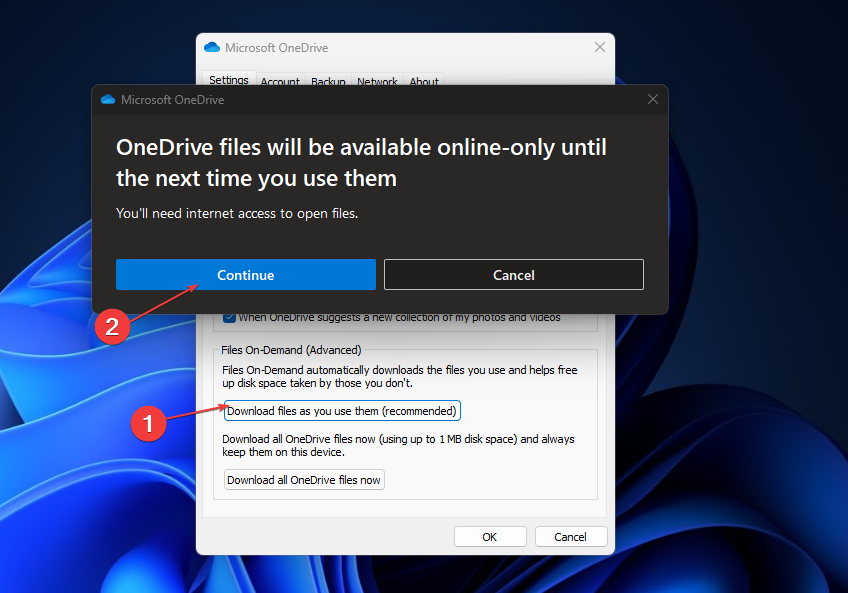Click the OneDrive cloud icon in dark dialog title
The height and width of the screenshot is (593, 848).
[108, 100]
